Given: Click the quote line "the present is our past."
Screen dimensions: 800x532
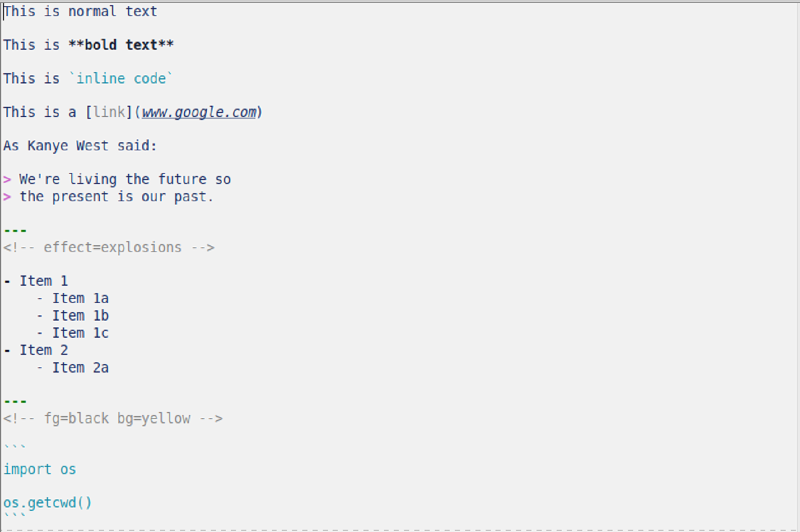Looking at the screenshot, I should coord(116,197).
